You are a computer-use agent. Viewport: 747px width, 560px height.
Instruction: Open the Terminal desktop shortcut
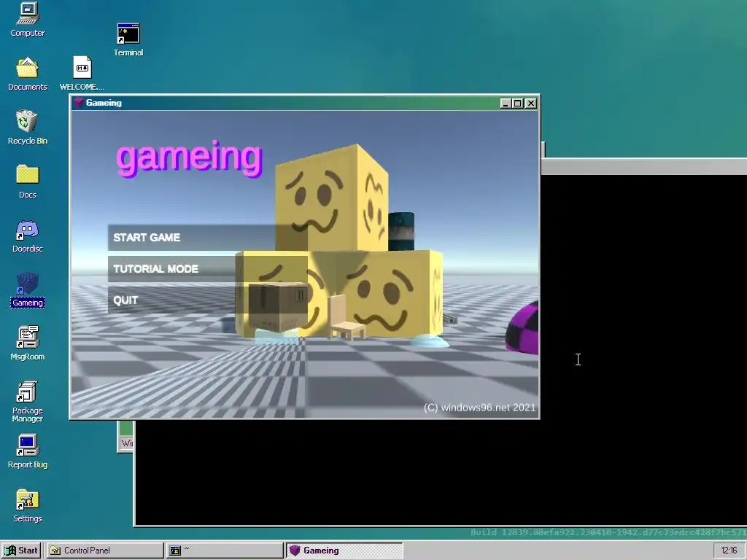click(128, 39)
